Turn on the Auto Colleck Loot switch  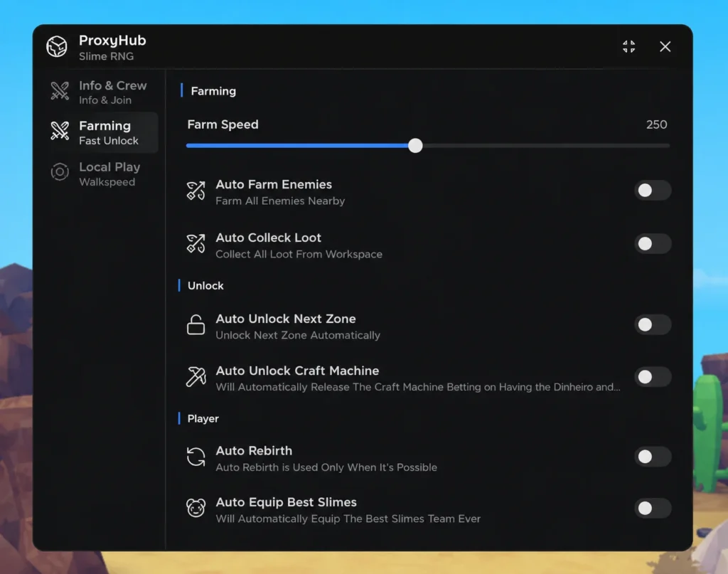pyautogui.click(x=653, y=244)
